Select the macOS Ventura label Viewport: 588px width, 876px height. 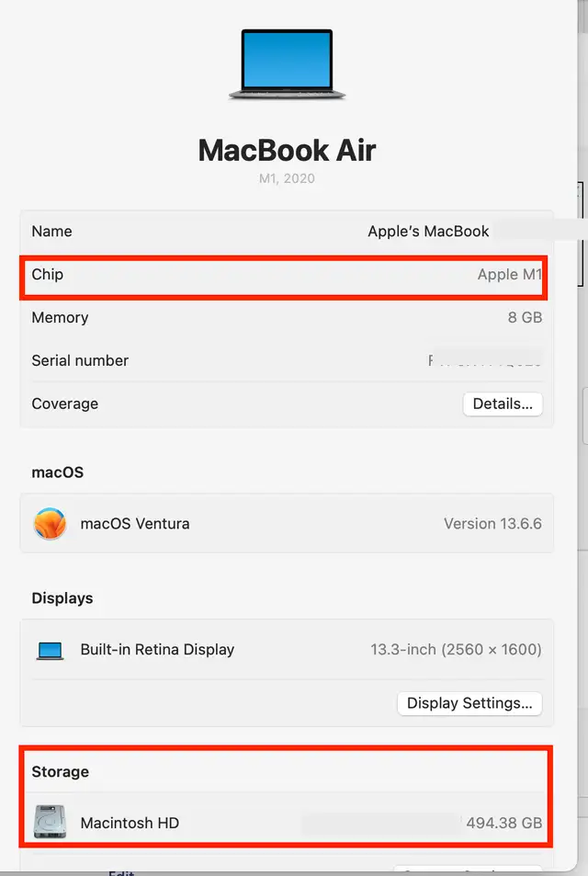[x=135, y=523]
